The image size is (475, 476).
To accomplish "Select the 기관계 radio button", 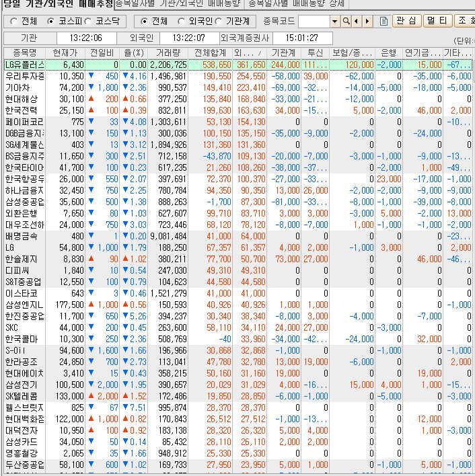I will pos(219,22).
